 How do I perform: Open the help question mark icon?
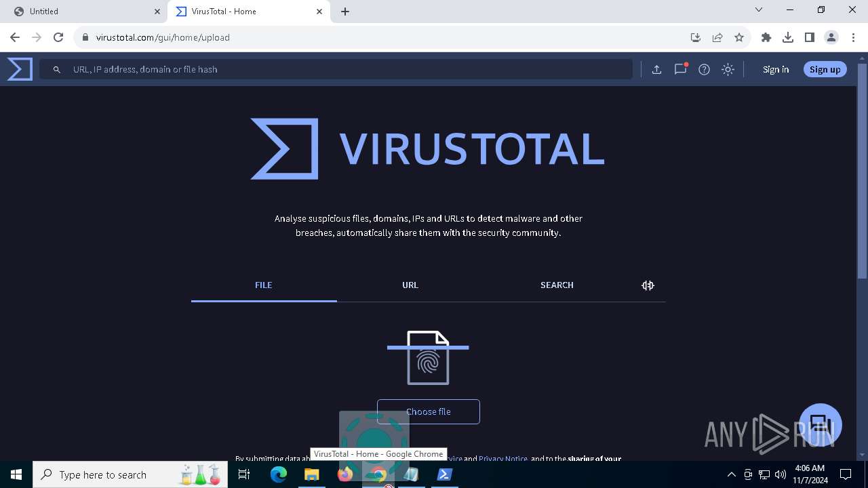(704, 69)
